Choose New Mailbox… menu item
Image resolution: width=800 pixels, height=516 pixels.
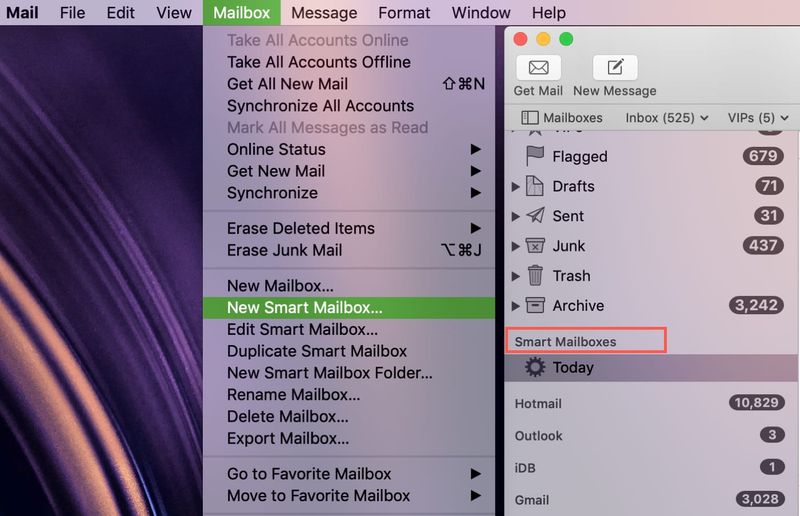[x=349, y=286]
